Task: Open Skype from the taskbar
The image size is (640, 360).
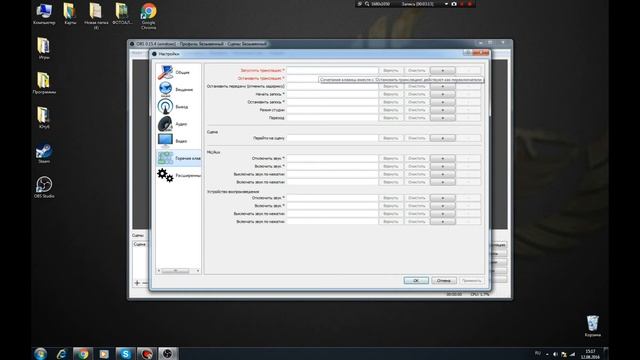Action: click(x=125, y=353)
